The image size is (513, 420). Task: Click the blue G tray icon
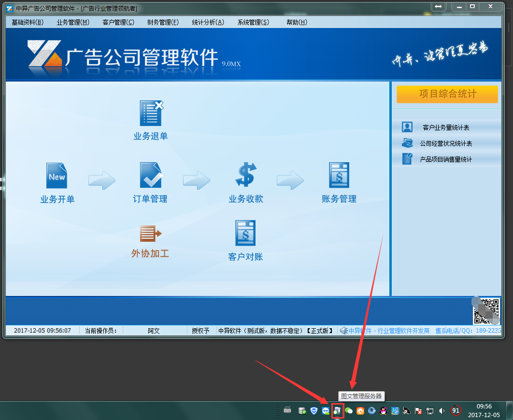tap(371, 410)
